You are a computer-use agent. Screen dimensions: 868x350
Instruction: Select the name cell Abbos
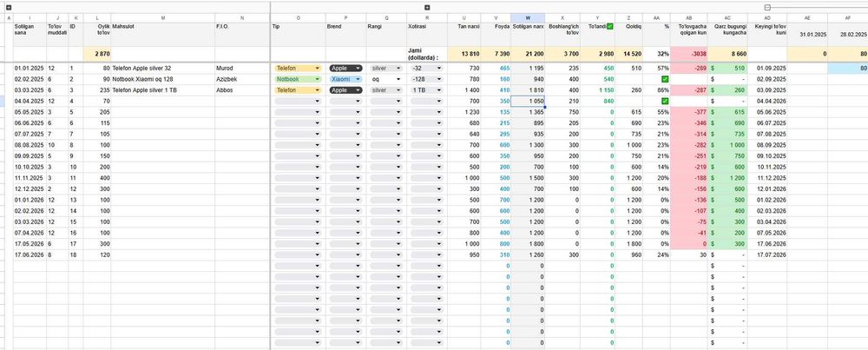[x=242, y=89]
